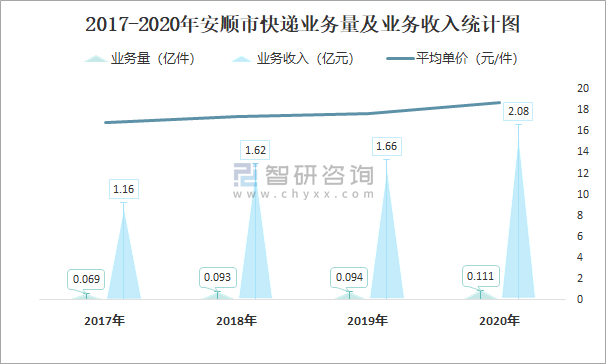Click the 20 value on the axis
The height and width of the screenshot is (364, 606).
[x=583, y=88]
